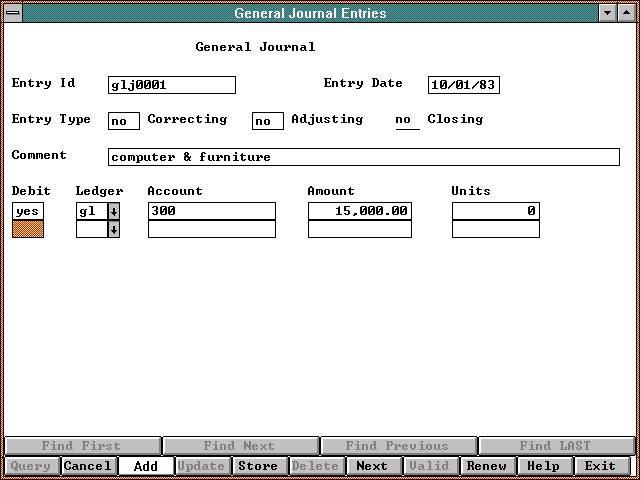Click the Store button
Screen dimensions: 640x480
258,466
